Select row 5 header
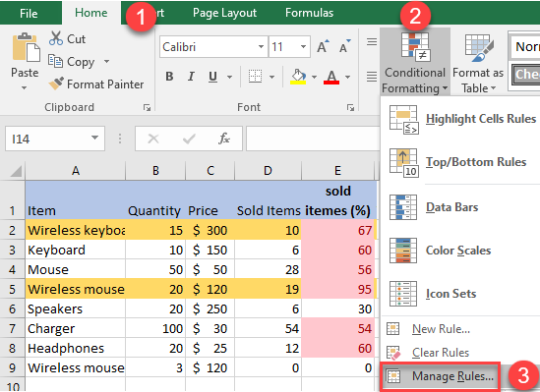540x392 pixels. (x=13, y=289)
